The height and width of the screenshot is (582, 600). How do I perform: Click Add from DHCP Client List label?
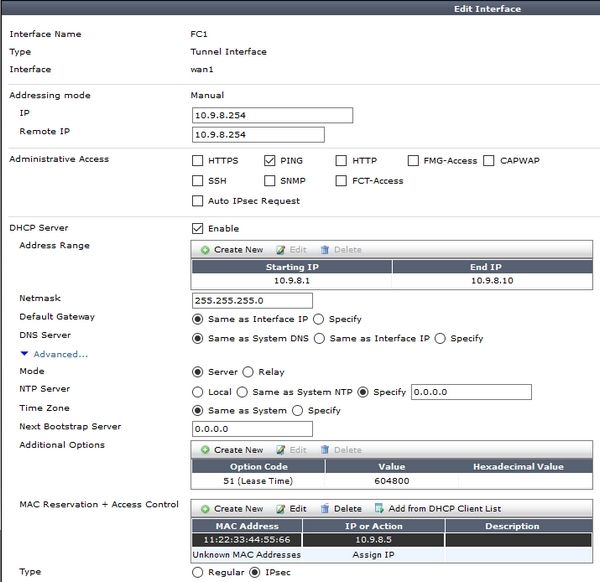445,509
